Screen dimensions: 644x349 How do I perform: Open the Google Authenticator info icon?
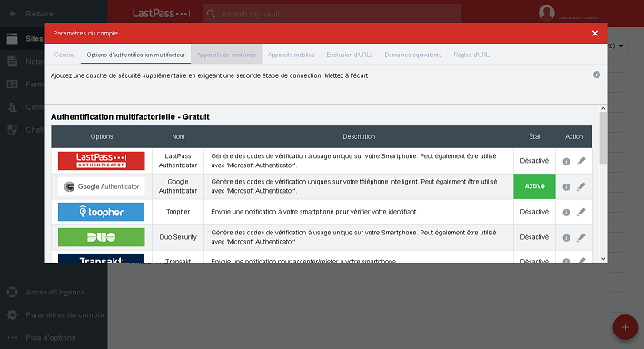[x=566, y=187]
